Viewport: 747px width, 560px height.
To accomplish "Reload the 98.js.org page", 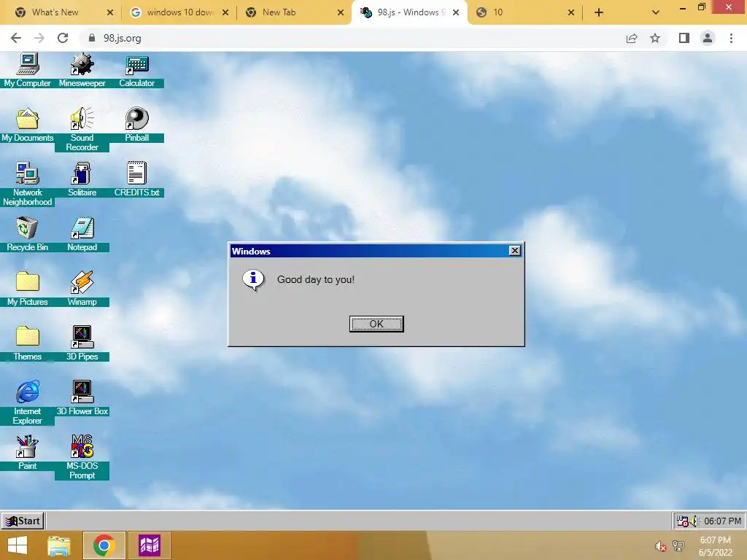I will (x=63, y=38).
